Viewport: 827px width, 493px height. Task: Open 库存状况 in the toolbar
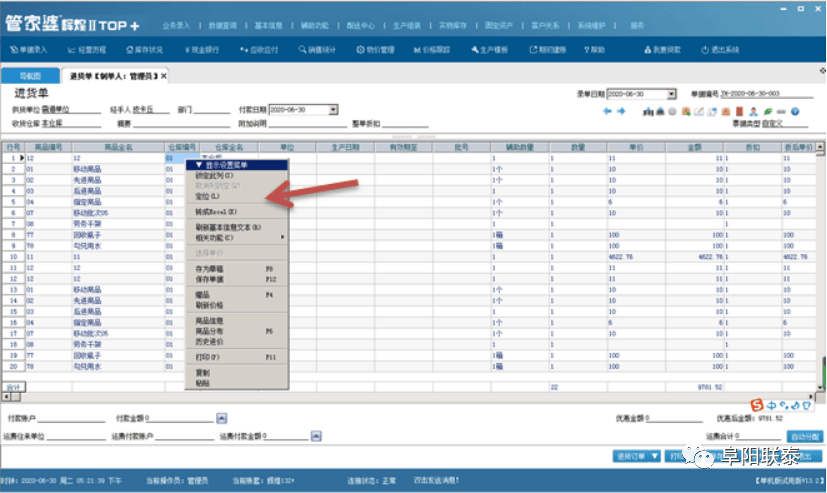pyautogui.click(x=145, y=50)
